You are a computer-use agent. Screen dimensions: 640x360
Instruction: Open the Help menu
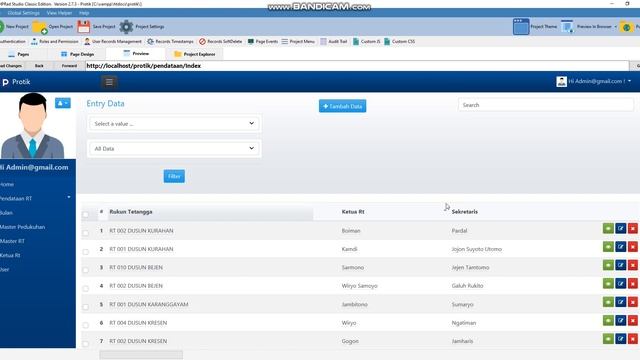pyautogui.click(x=84, y=13)
